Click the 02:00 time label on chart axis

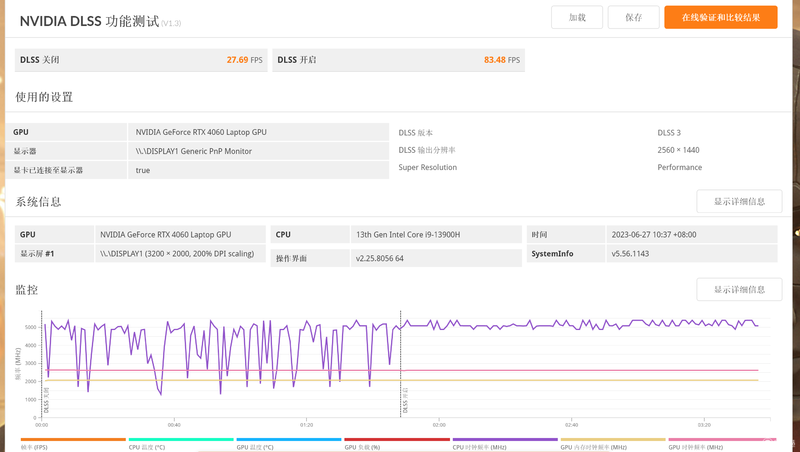coord(439,424)
